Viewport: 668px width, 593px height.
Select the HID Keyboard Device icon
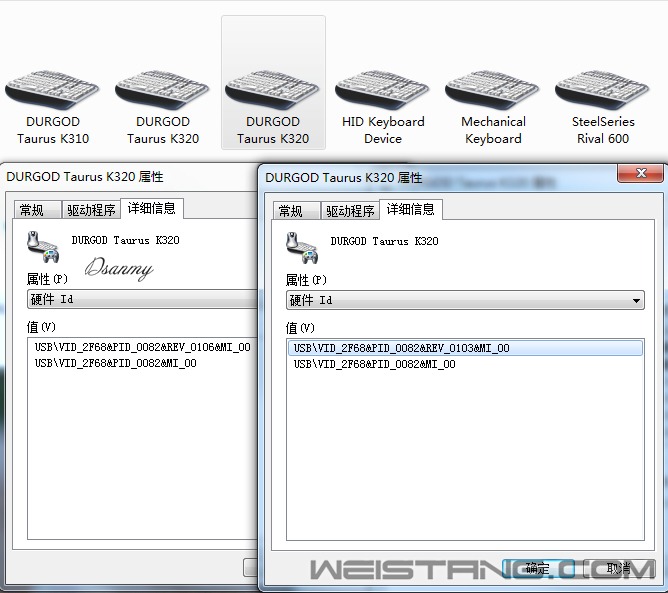pyautogui.click(x=383, y=107)
